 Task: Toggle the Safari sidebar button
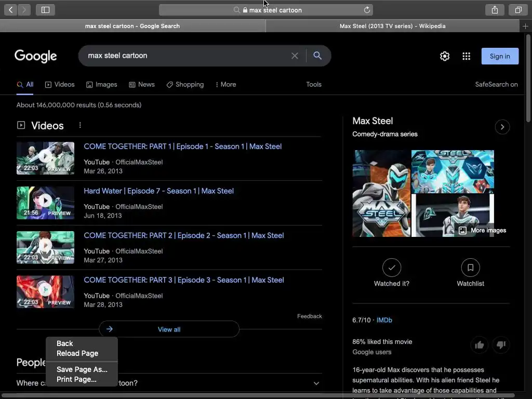(x=46, y=10)
